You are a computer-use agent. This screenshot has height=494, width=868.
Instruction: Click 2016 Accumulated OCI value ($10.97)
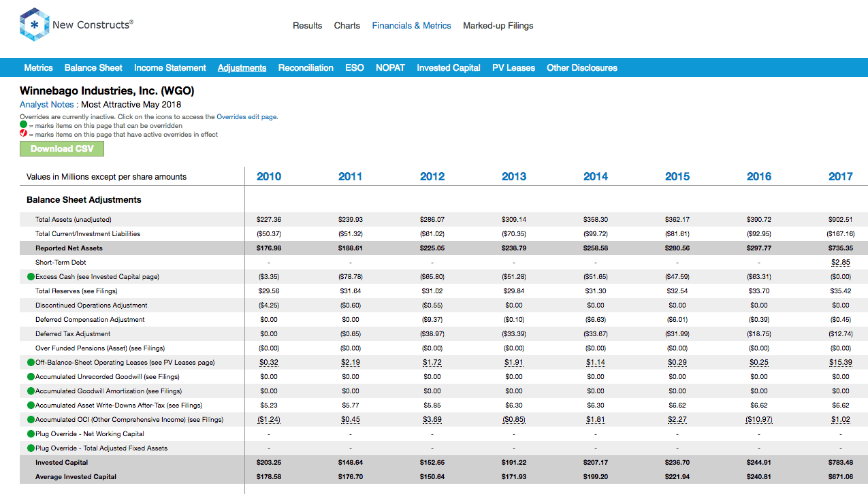pos(759,420)
